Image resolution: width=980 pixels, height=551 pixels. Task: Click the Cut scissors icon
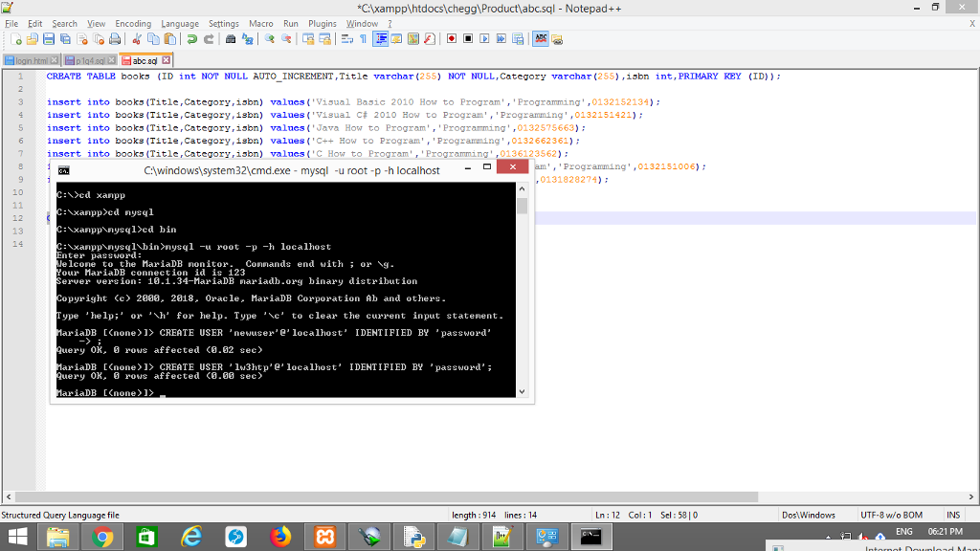click(x=136, y=39)
